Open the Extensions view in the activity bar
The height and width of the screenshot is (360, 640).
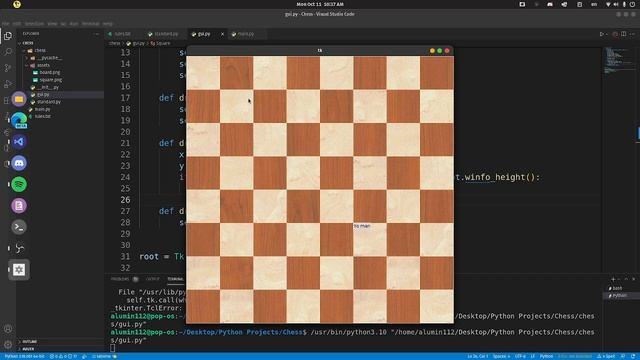pyautogui.click(x=6, y=100)
